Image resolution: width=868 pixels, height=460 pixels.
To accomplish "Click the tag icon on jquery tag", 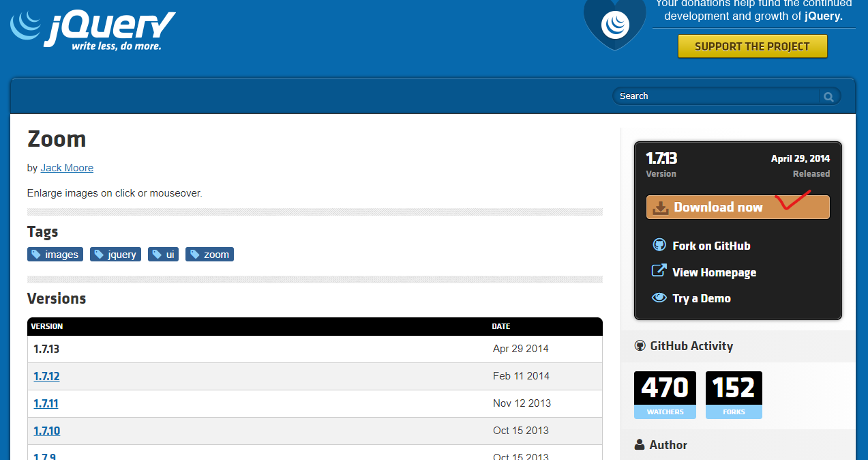I will pos(99,255).
